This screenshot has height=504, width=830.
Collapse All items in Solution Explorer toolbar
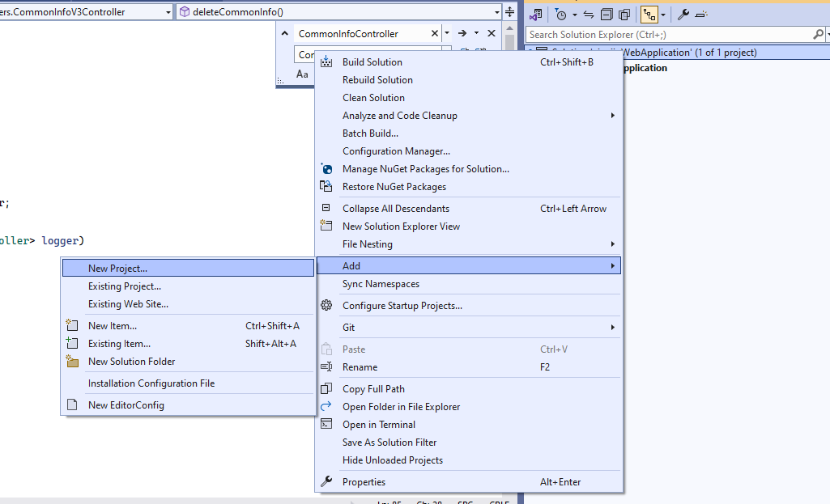pos(607,13)
